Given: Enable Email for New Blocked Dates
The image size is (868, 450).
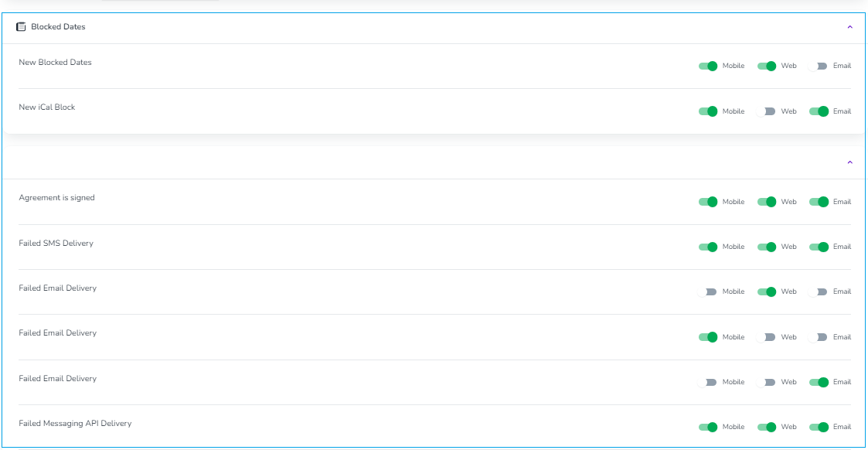Looking at the screenshot, I should coord(819,66).
